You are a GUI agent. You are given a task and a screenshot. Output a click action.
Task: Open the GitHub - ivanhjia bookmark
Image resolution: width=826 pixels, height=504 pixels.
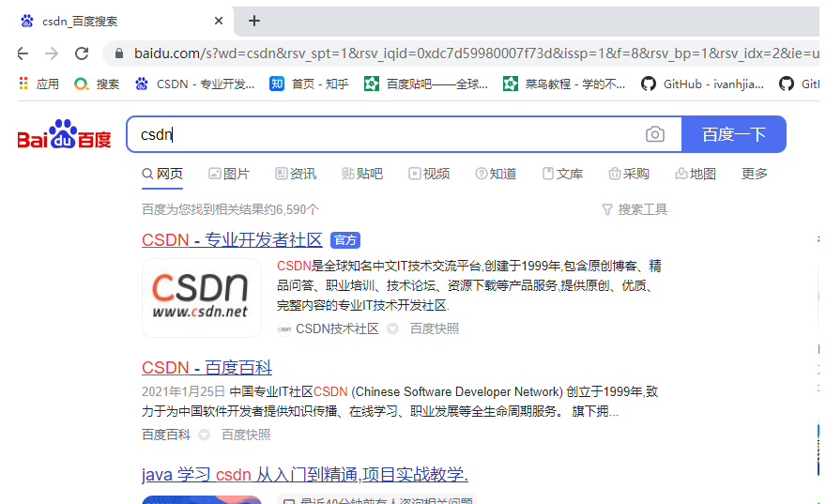702,84
